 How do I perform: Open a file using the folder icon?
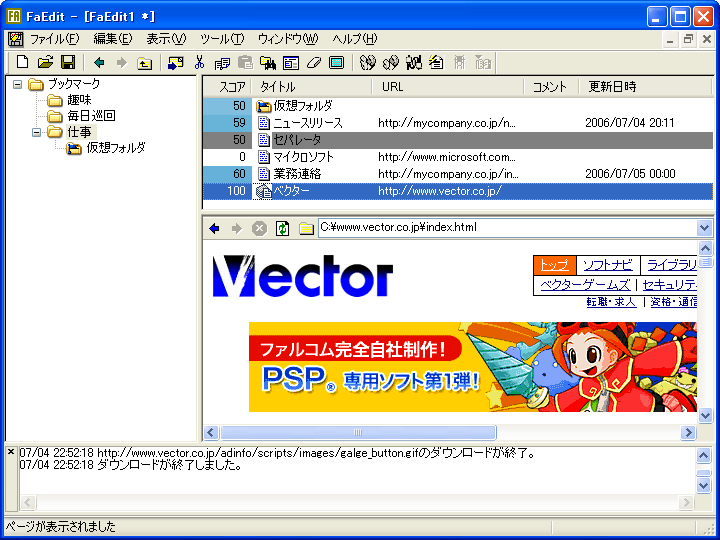(x=45, y=62)
